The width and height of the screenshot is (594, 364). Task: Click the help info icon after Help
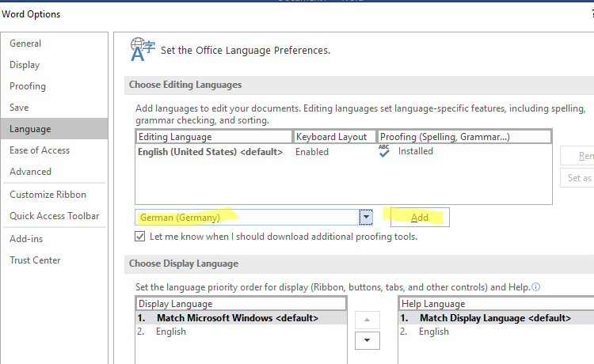(536, 287)
